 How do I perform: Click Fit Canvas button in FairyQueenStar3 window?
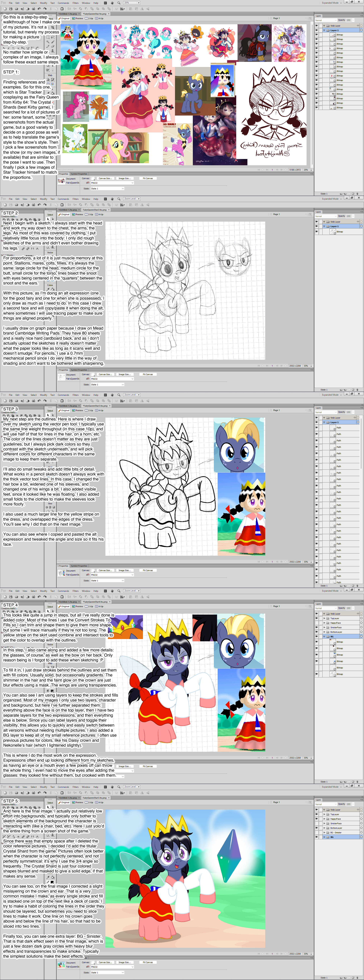(148, 570)
